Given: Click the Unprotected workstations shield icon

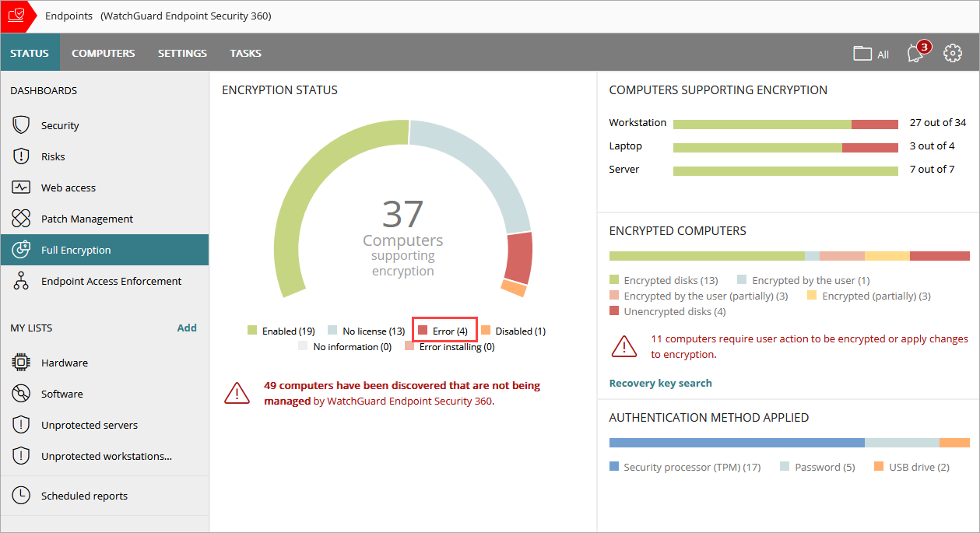Looking at the screenshot, I should (x=21, y=456).
